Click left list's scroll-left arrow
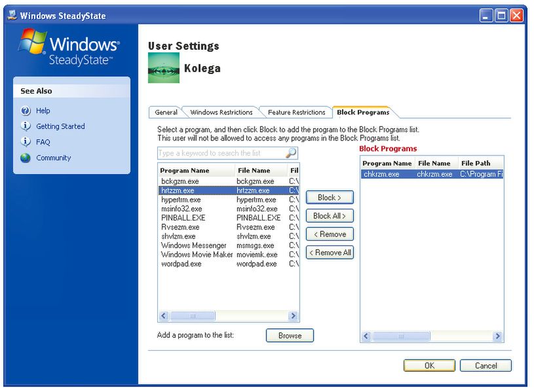534x392 pixels. pos(164,316)
